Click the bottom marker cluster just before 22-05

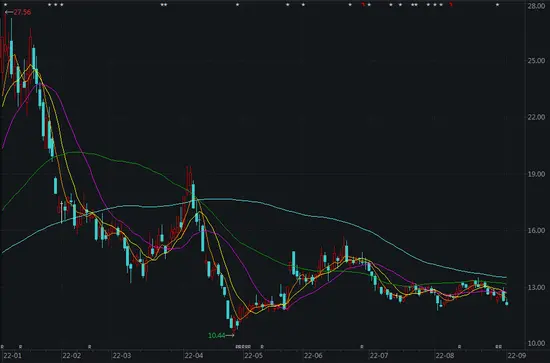point(243,347)
